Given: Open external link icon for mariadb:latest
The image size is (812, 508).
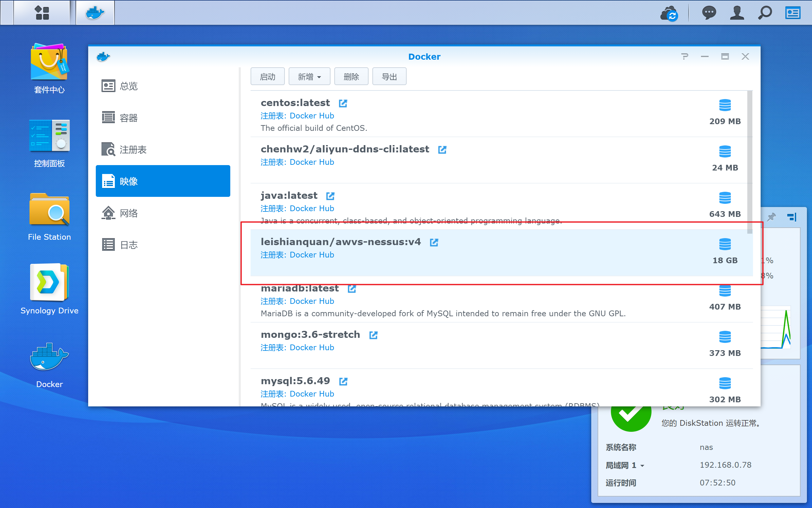Looking at the screenshot, I should (x=352, y=289).
